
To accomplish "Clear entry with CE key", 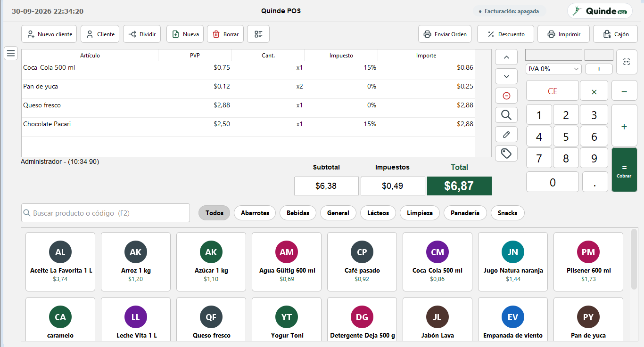I will (x=552, y=91).
